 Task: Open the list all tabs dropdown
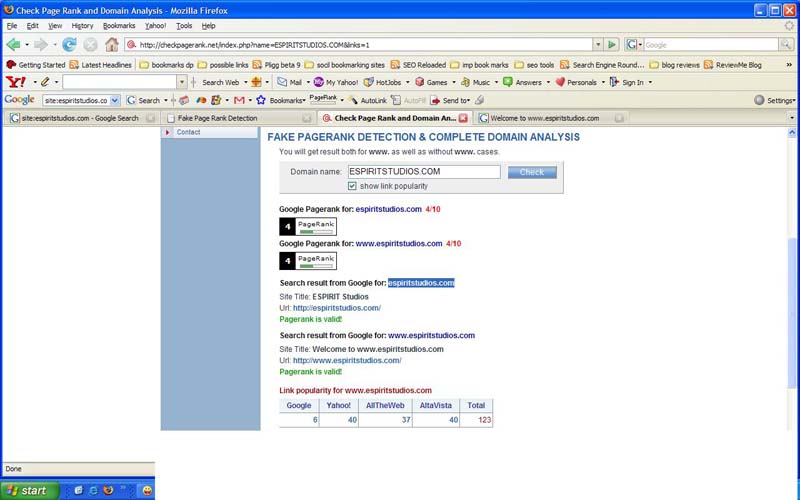pos(792,118)
